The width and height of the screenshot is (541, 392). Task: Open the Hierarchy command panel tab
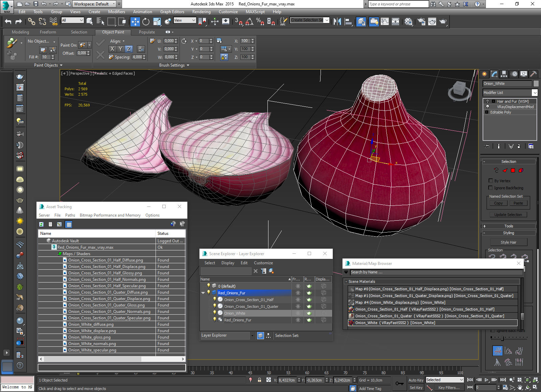click(504, 74)
